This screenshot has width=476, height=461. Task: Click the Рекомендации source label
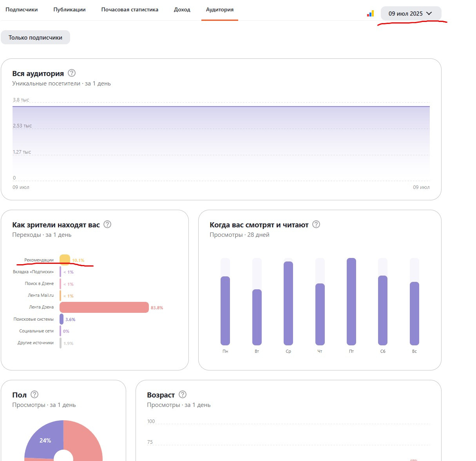[x=39, y=260]
